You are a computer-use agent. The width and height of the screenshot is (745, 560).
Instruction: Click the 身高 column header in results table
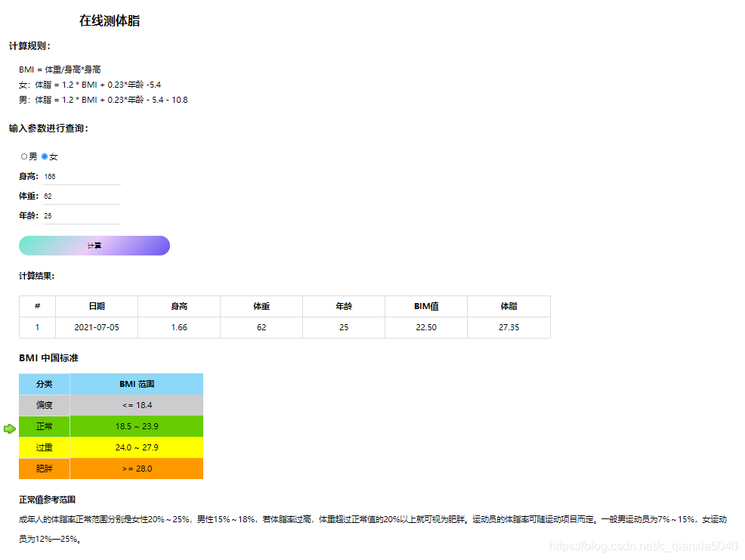tap(179, 306)
